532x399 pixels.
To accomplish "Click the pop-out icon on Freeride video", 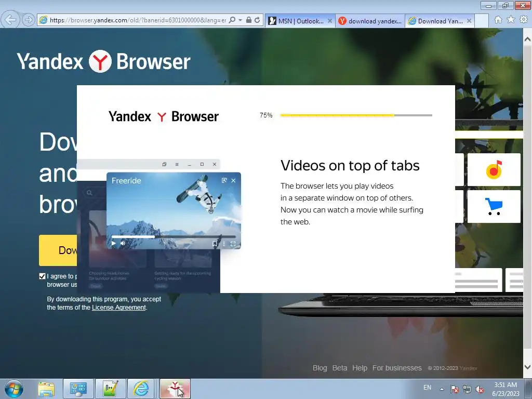I will tap(224, 180).
